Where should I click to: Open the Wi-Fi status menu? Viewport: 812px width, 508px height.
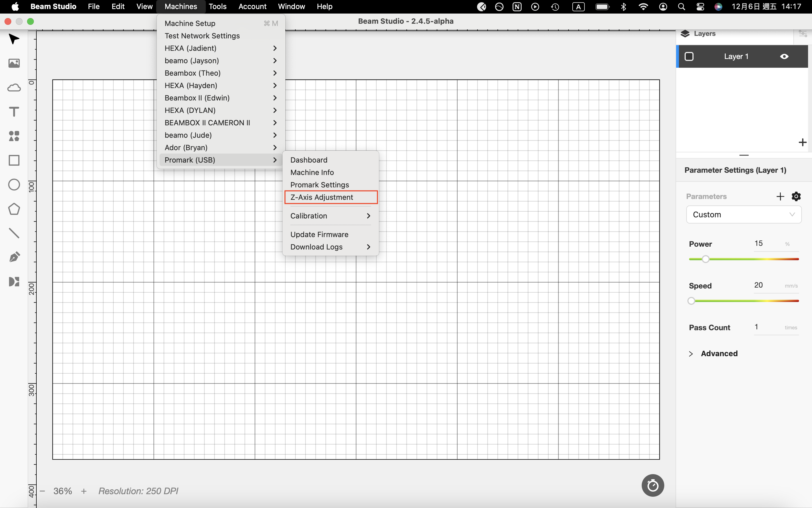[643, 7]
